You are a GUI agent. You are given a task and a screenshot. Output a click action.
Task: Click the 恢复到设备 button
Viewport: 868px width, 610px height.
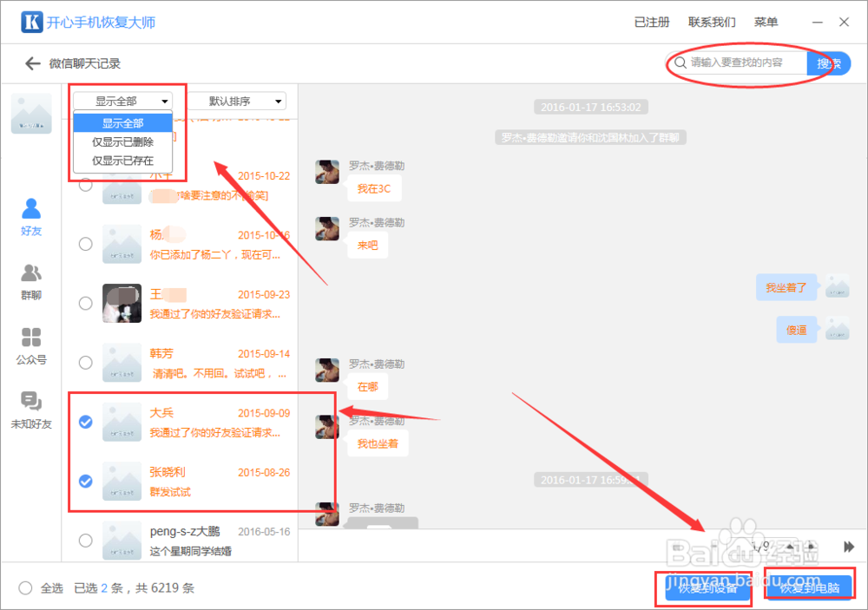(x=708, y=587)
